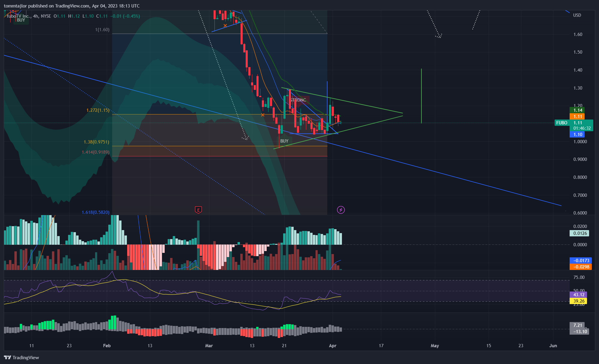Click the 1.38(0.9751) Fibonacci label
Screen dimensions: 599x364
(96, 142)
